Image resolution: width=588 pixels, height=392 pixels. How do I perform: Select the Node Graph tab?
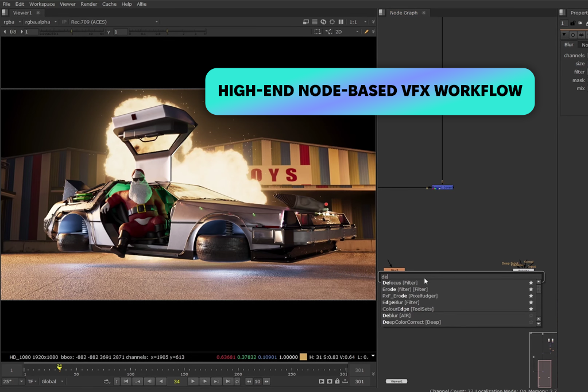point(404,13)
